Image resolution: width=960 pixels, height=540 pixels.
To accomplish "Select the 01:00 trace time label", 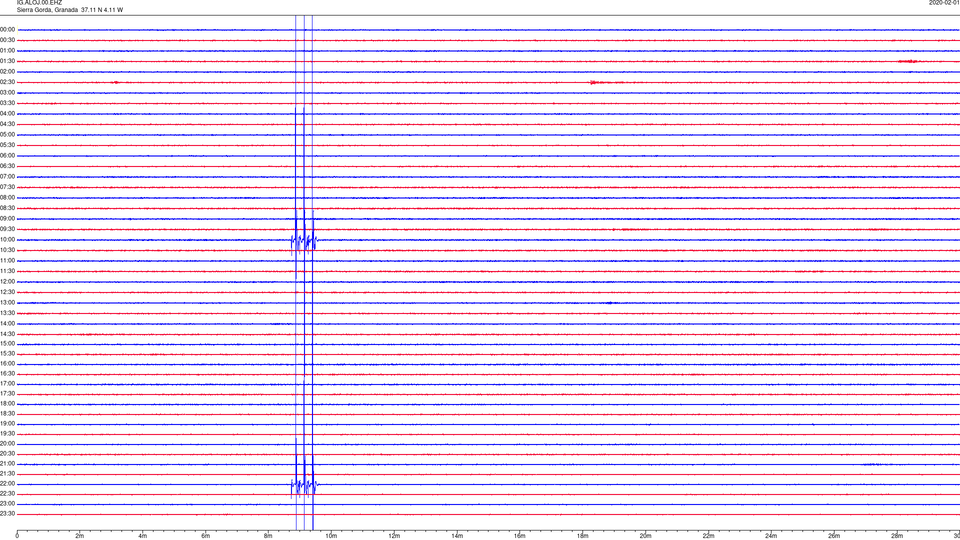I will (7, 50).
